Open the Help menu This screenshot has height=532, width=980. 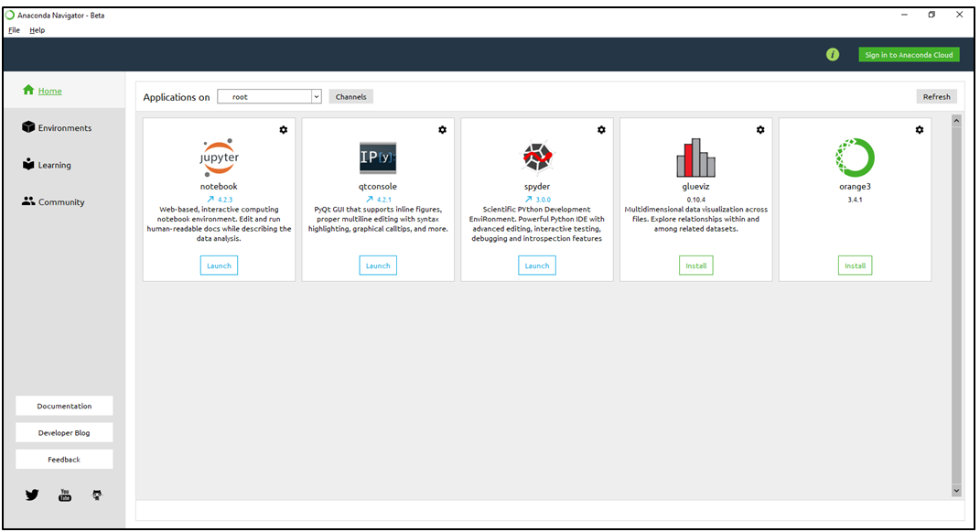(x=37, y=30)
